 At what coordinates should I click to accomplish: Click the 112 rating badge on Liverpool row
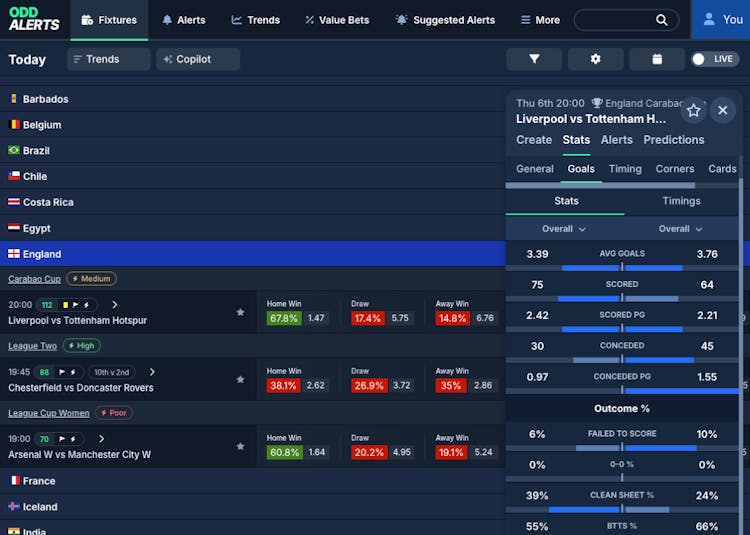[47, 305]
